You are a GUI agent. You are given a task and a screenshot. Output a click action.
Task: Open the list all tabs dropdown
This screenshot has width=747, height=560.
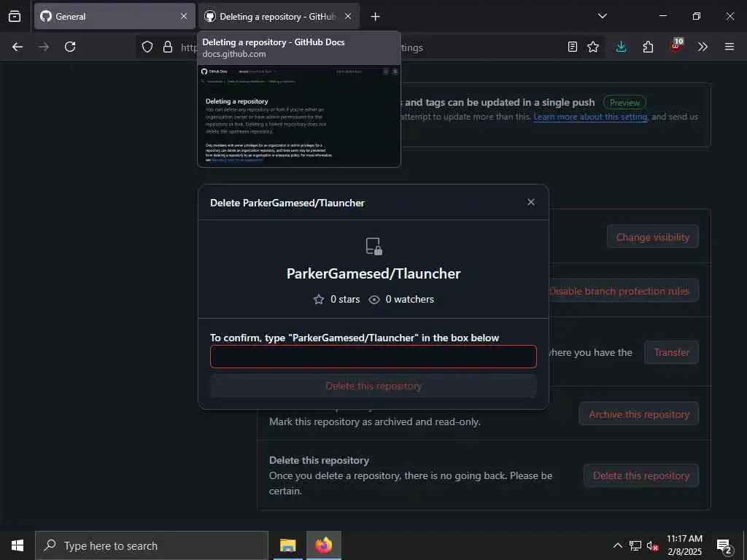coord(602,16)
